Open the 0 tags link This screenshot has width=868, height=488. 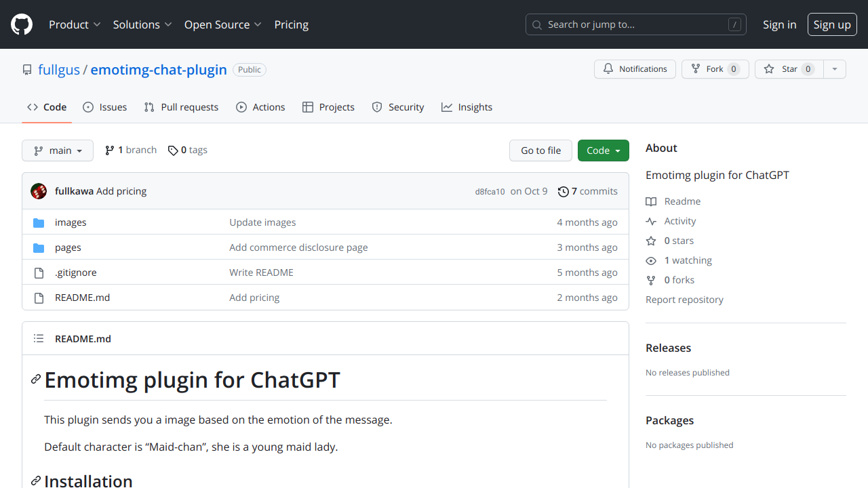point(188,150)
